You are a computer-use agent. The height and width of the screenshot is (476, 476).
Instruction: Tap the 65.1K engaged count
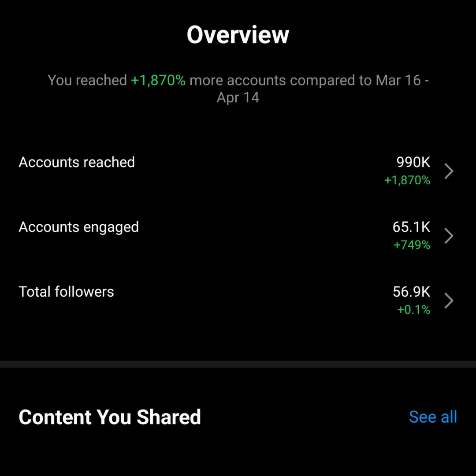click(x=411, y=227)
